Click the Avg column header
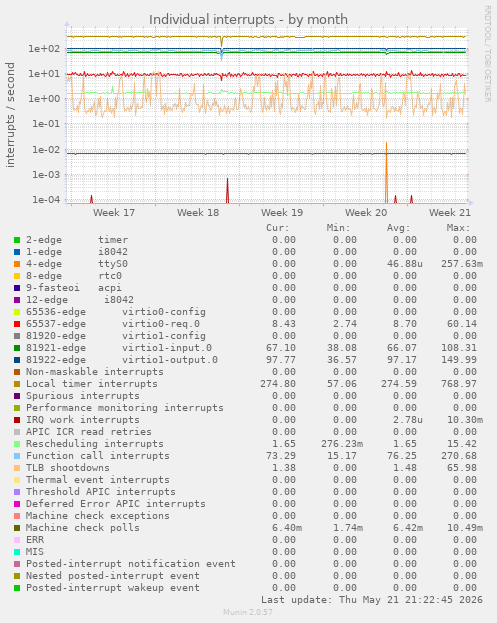The width and height of the screenshot is (497, 623). [x=398, y=228]
